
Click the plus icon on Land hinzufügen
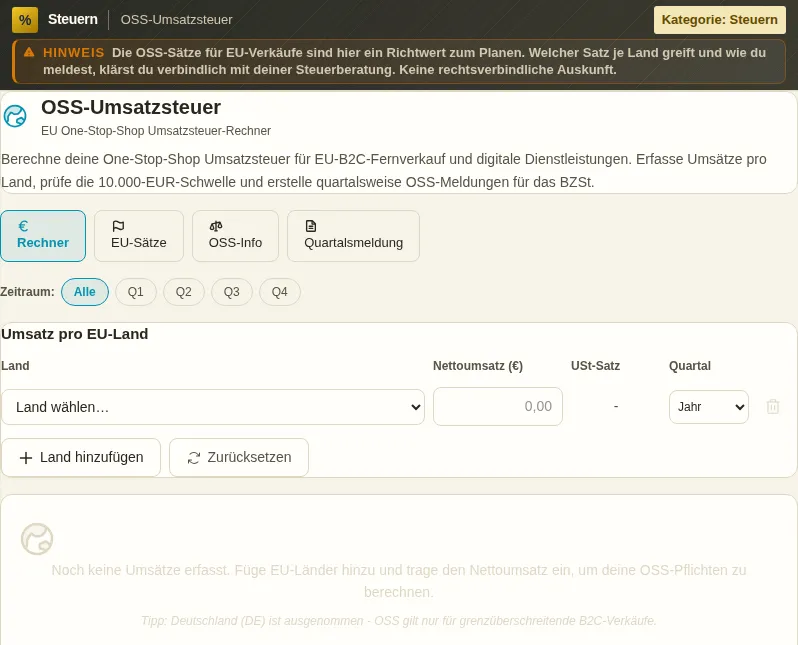pos(25,458)
